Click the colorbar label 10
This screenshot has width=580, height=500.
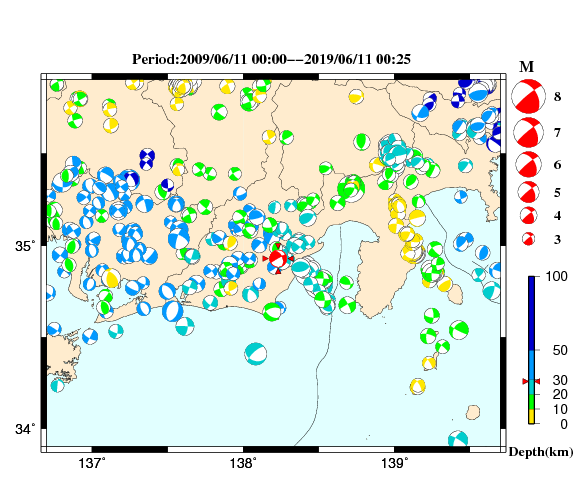(x=560, y=409)
